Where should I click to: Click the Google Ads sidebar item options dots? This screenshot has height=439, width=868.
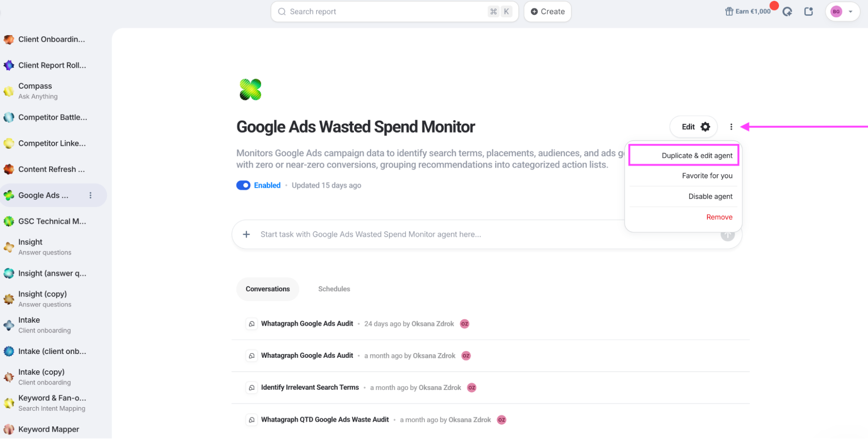coord(90,195)
